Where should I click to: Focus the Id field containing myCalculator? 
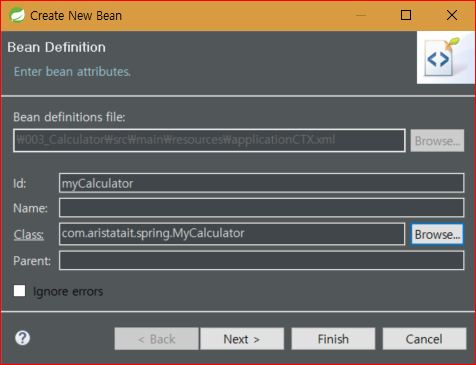pos(261,183)
